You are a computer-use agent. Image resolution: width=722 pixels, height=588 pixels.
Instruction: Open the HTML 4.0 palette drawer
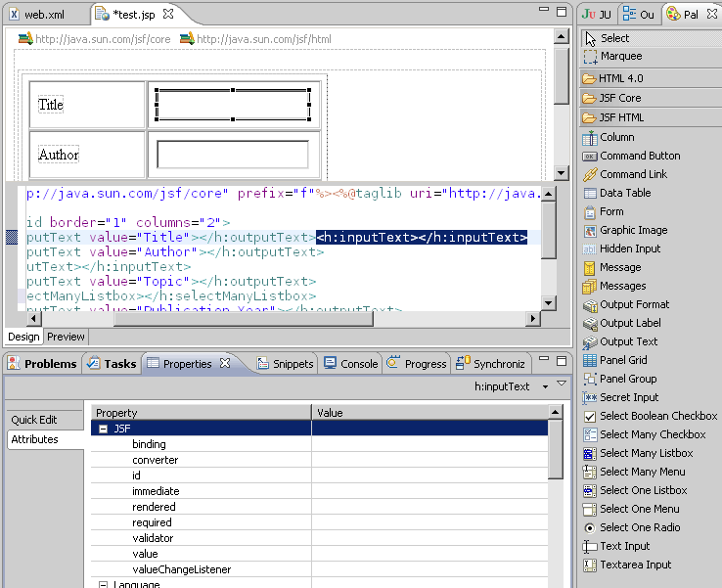click(620, 78)
